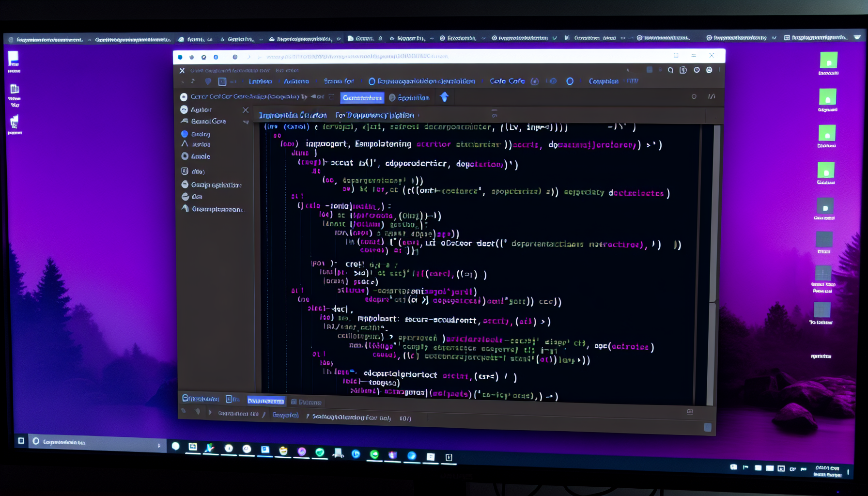Open the purple shield icon in the taskbar
The height and width of the screenshot is (496, 868).
click(393, 455)
